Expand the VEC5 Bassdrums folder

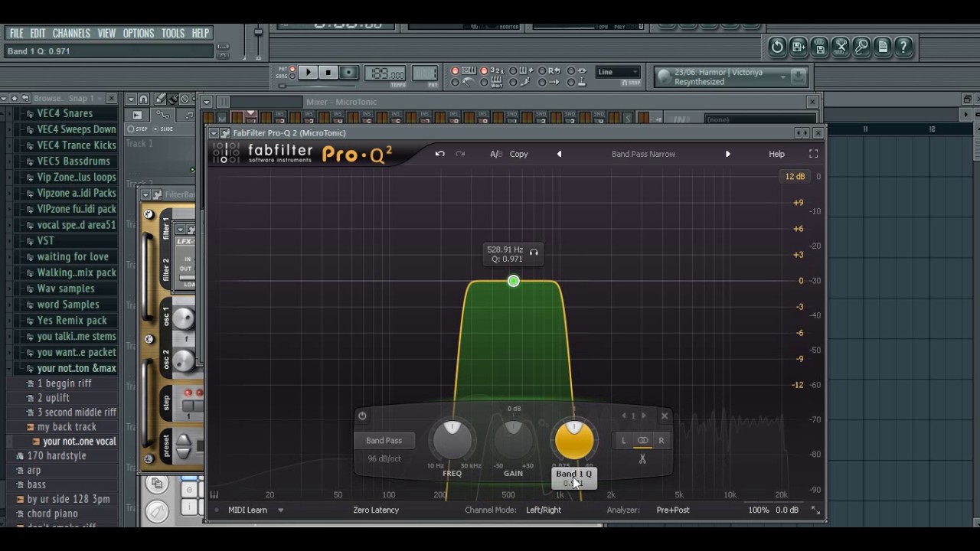[73, 161]
